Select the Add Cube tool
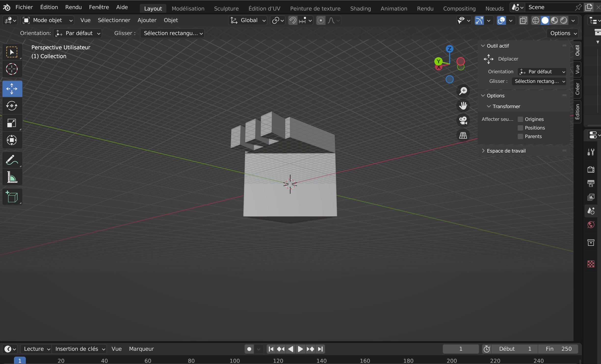601x364 pixels. [x=12, y=197]
